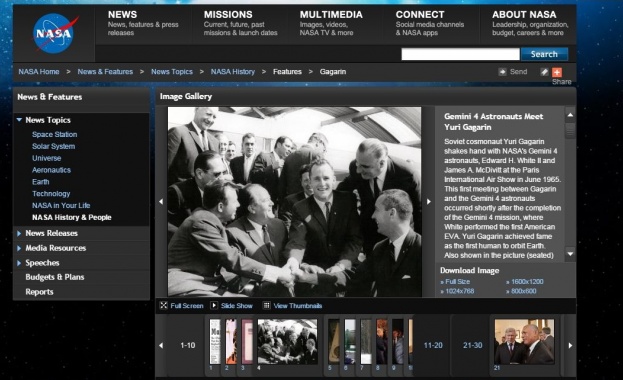623x380 pixels.
Task: Click the Full Screen icon
Action: (163, 305)
